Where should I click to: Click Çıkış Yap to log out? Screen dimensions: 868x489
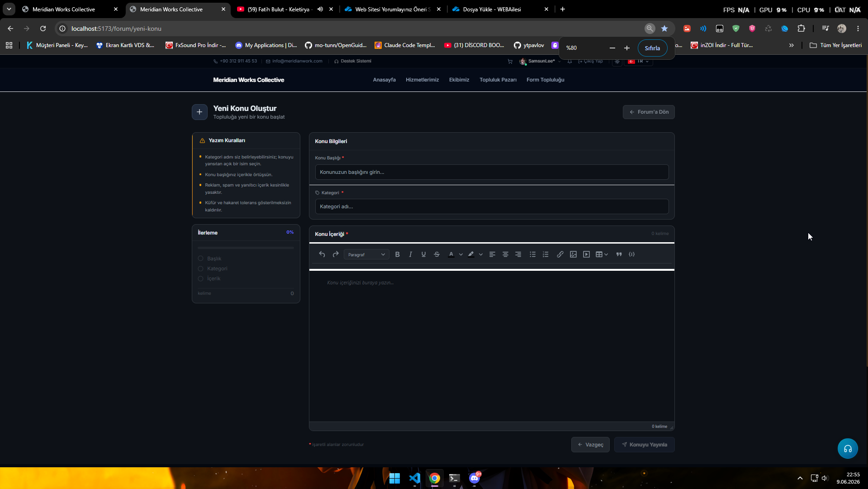[x=591, y=61]
